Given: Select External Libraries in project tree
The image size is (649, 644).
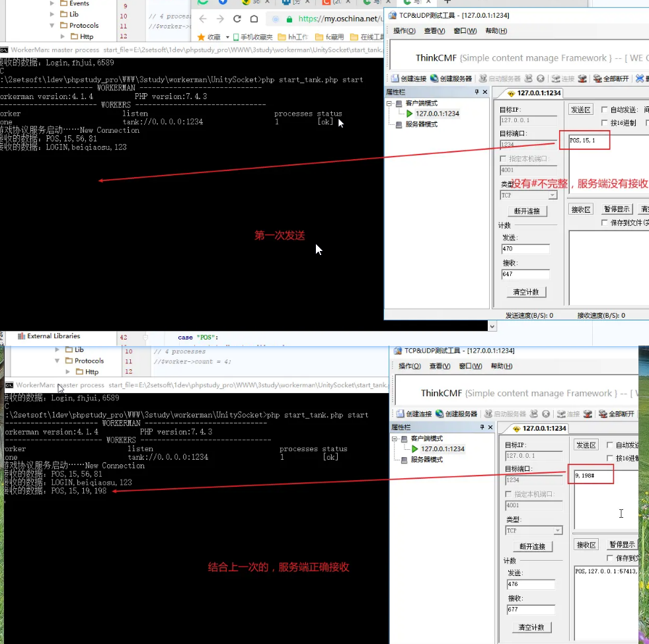Looking at the screenshot, I should coord(49,336).
